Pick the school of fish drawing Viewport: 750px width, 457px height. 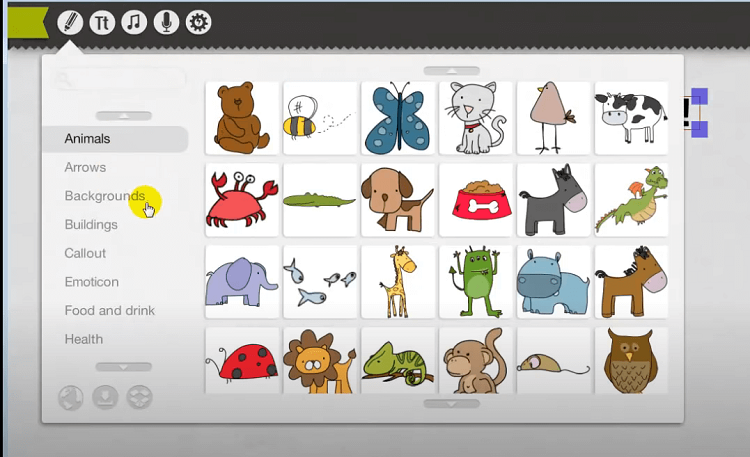[x=320, y=282]
